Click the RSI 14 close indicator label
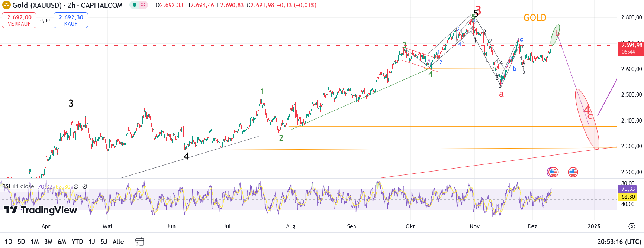Image resolution: width=644 pixels, height=248 pixels. [18, 186]
